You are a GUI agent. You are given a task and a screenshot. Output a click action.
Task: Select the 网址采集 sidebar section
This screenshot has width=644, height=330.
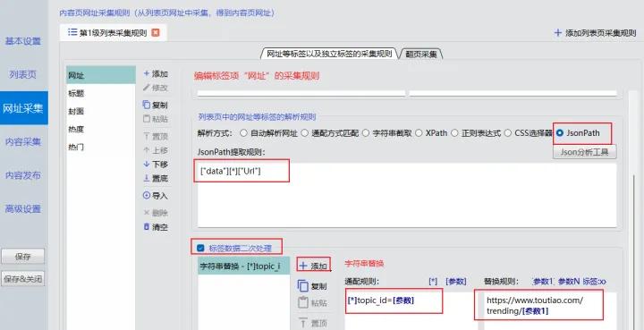(23, 108)
